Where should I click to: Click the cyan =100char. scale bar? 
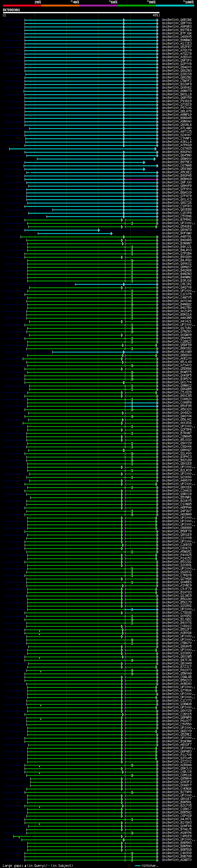coord(137,866)
